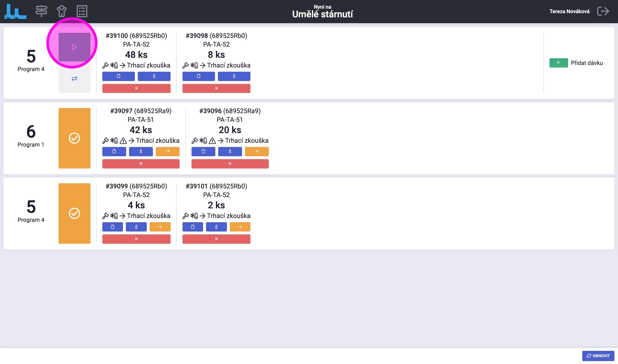The height and width of the screenshot is (364, 618).
Task: Toggle the orange checkmark for Program 1
Action: click(x=74, y=138)
